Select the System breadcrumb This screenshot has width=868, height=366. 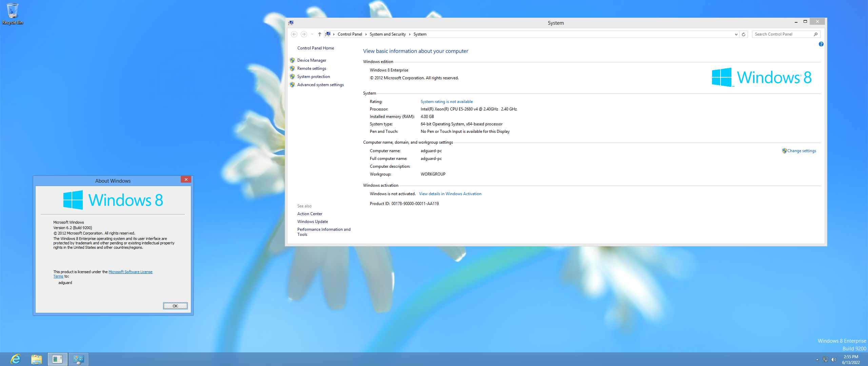coord(420,34)
